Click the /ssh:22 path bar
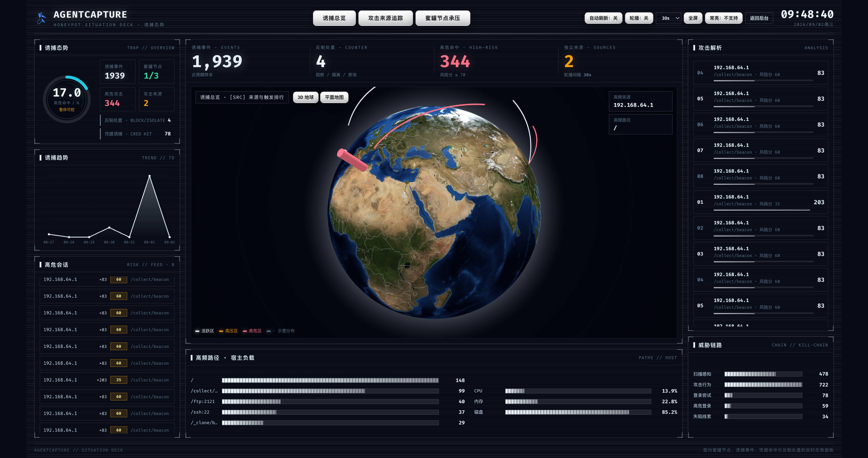 point(330,412)
